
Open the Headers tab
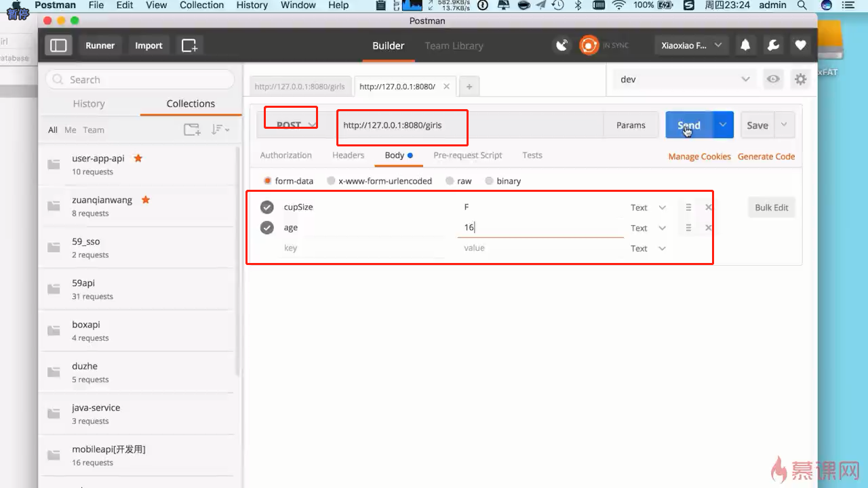point(349,155)
